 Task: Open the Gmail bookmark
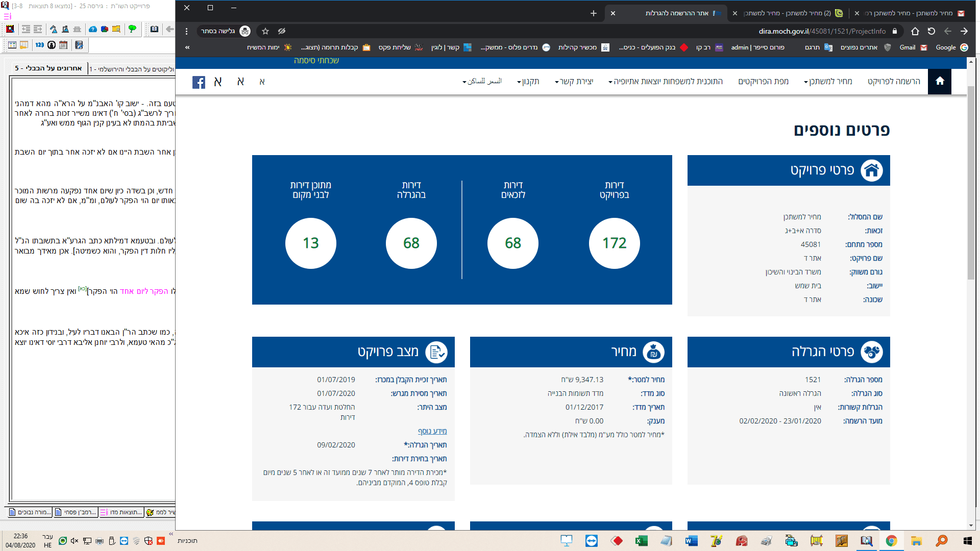tap(913, 47)
